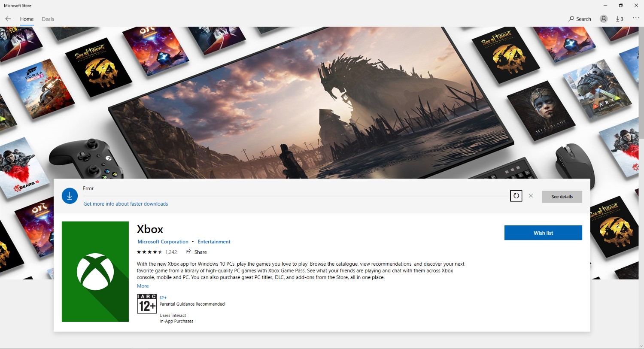This screenshot has width=644, height=349.
Task: Click the In-App Purchases text
Action: coord(176,321)
